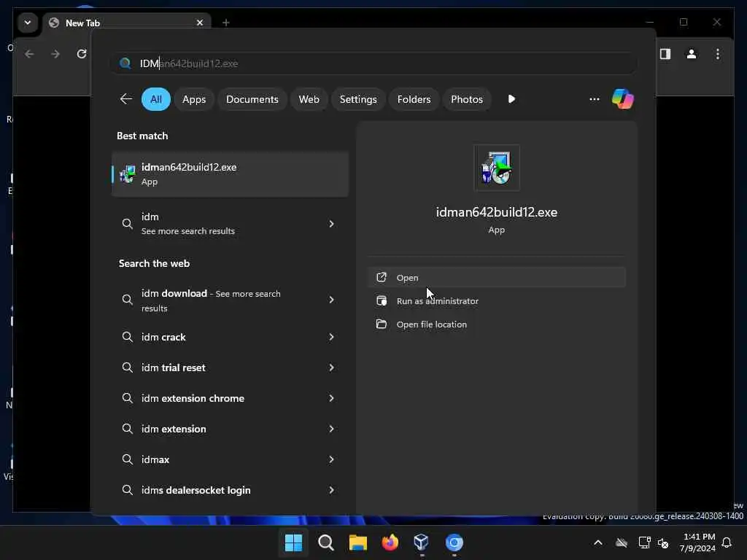Image resolution: width=747 pixels, height=560 pixels.
Task: Open the browser tab search dropdown
Action: click(28, 23)
